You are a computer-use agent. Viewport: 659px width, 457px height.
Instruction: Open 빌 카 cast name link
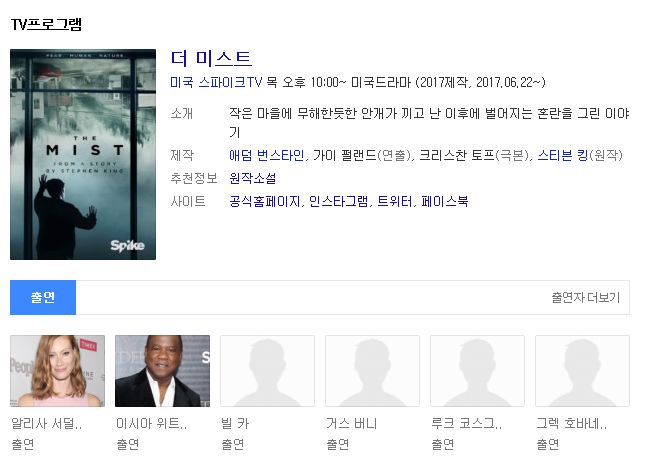coord(235,423)
